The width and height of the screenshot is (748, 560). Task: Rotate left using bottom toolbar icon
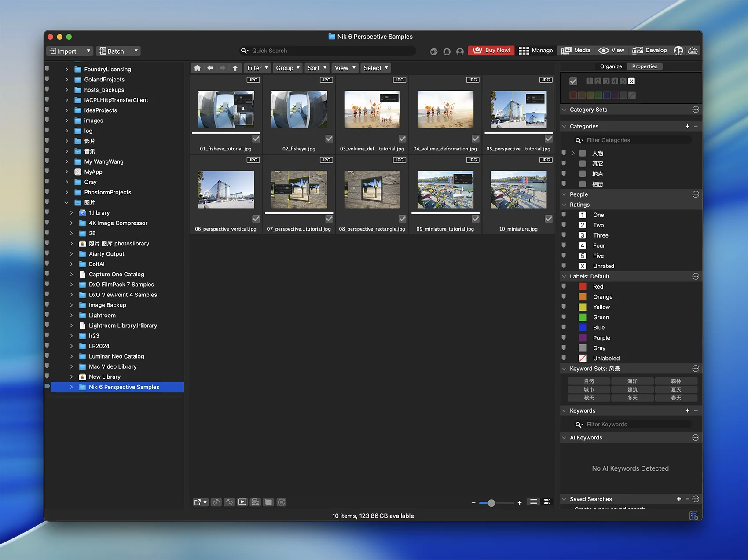(216, 502)
